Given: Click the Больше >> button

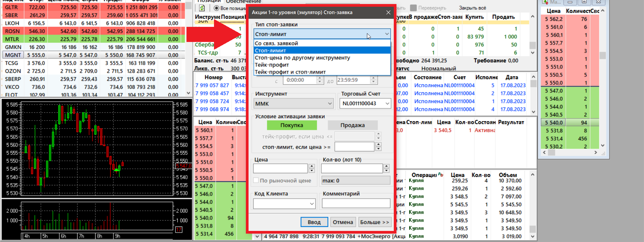Looking at the screenshot, I should tap(374, 222).
